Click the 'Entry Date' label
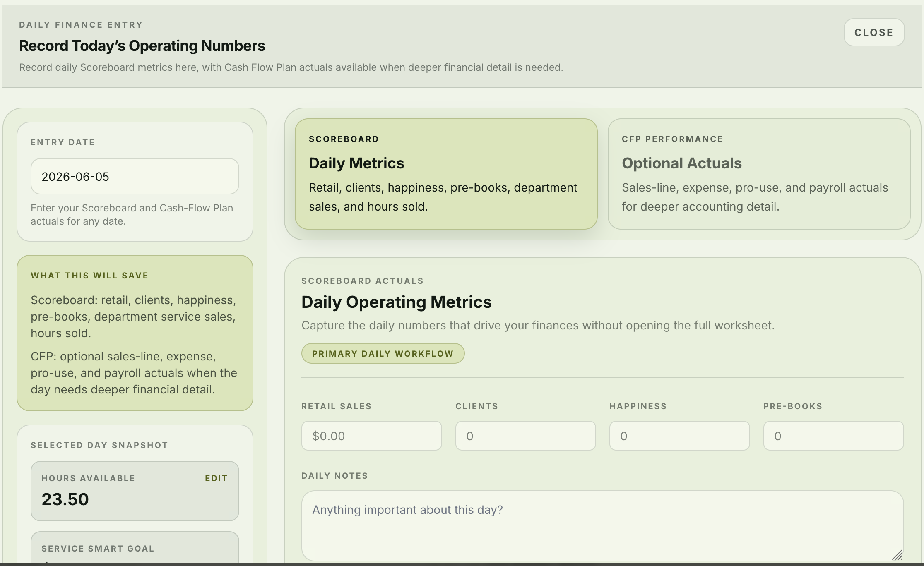This screenshot has width=924, height=566. [x=63, y=142]
